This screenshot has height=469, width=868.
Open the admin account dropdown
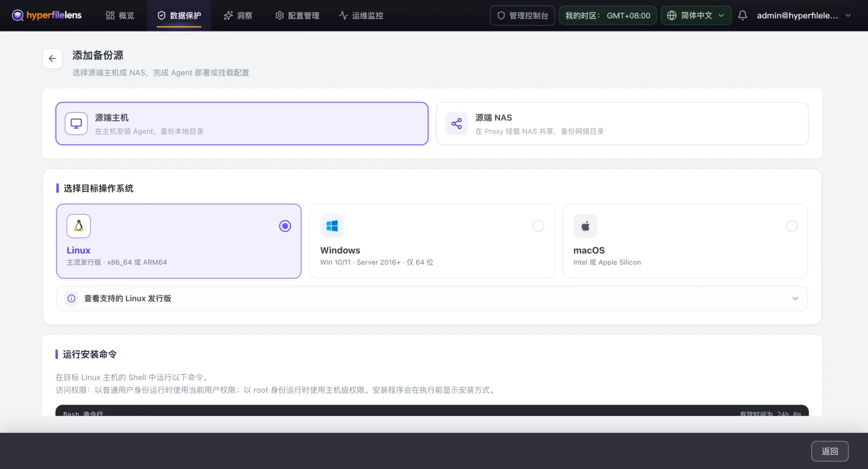(804, 15)
